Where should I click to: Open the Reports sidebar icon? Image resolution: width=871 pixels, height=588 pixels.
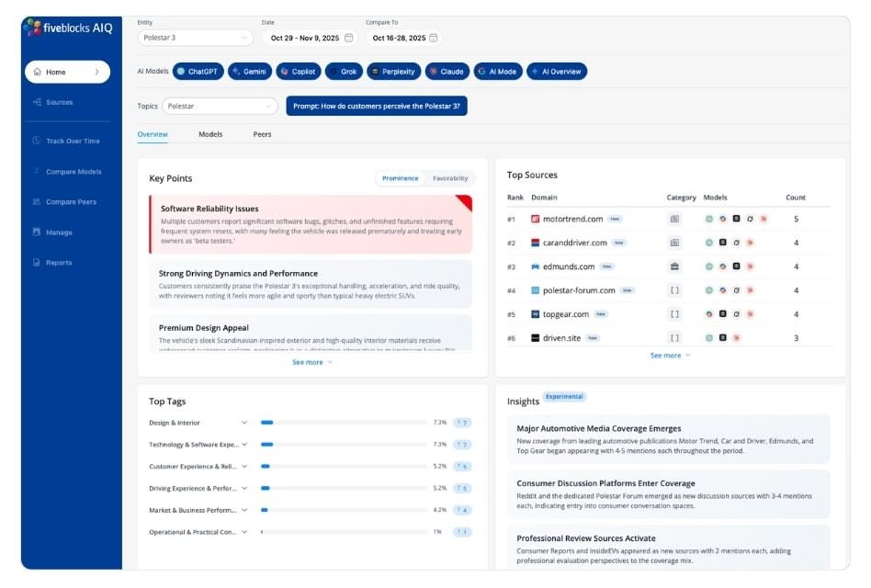coord(37,263)
